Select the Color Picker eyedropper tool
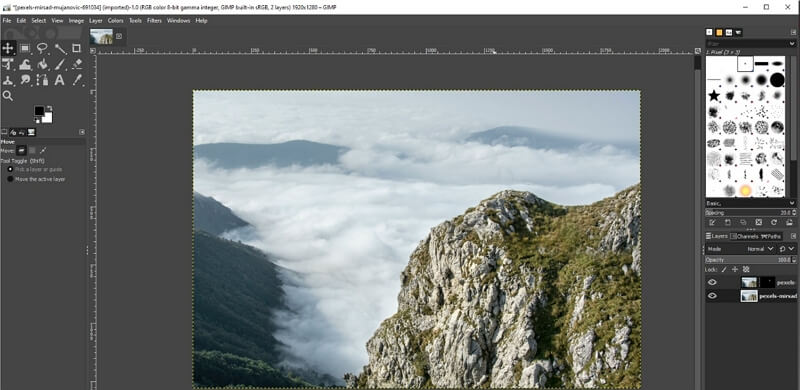The height and width of the screenshot is (390, 800). [77, 80]
